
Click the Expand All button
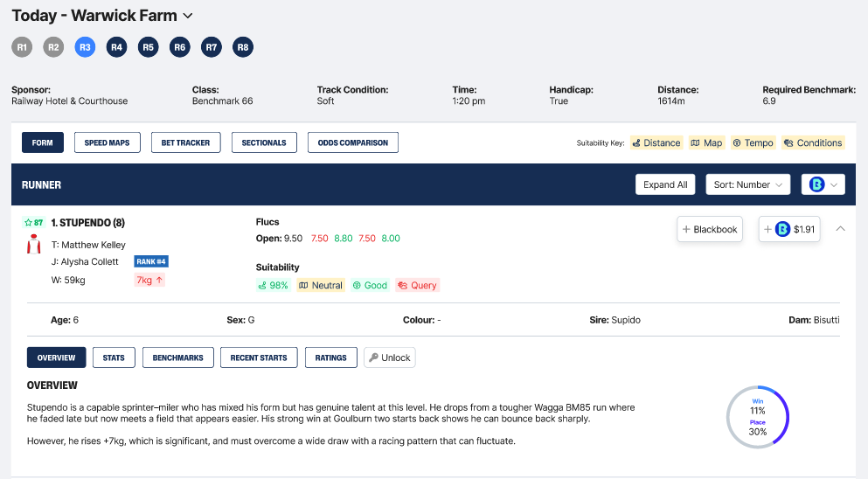click(664, 184)
